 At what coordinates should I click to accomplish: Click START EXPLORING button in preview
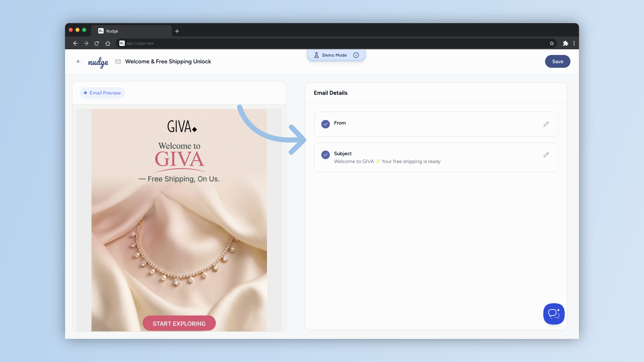[x=179, y=323]
